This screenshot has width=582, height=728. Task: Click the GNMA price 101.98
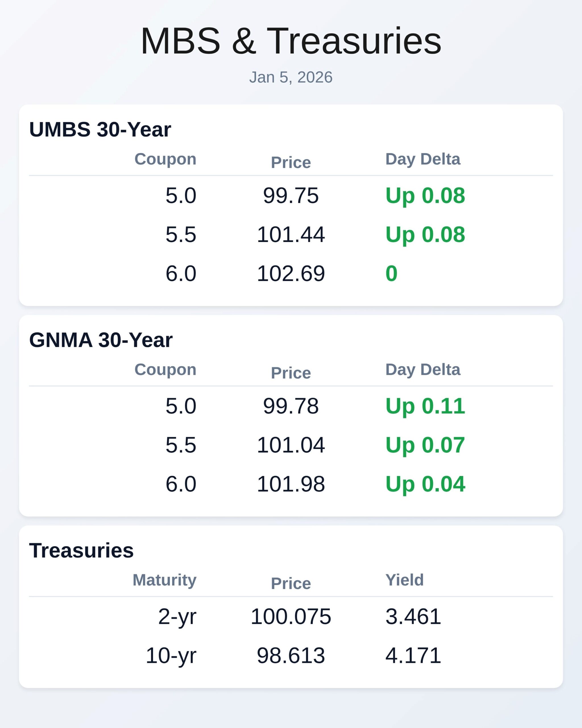(291, 483)
